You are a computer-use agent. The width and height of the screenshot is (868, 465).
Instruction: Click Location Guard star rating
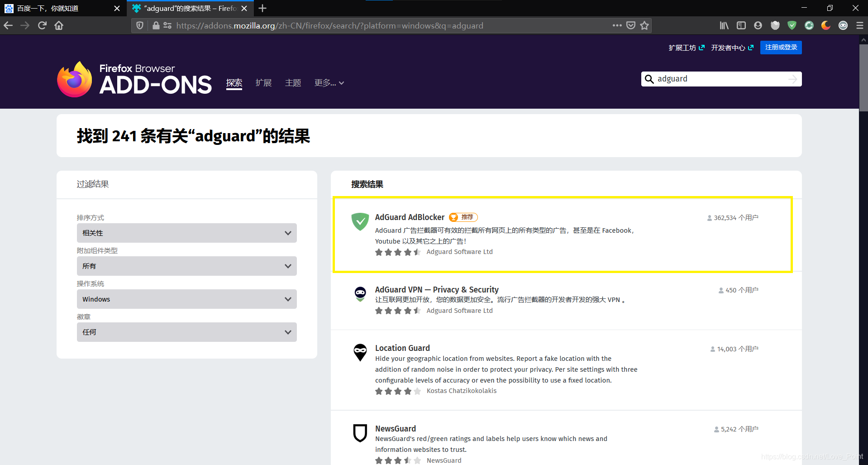click(x=398, y=391)
